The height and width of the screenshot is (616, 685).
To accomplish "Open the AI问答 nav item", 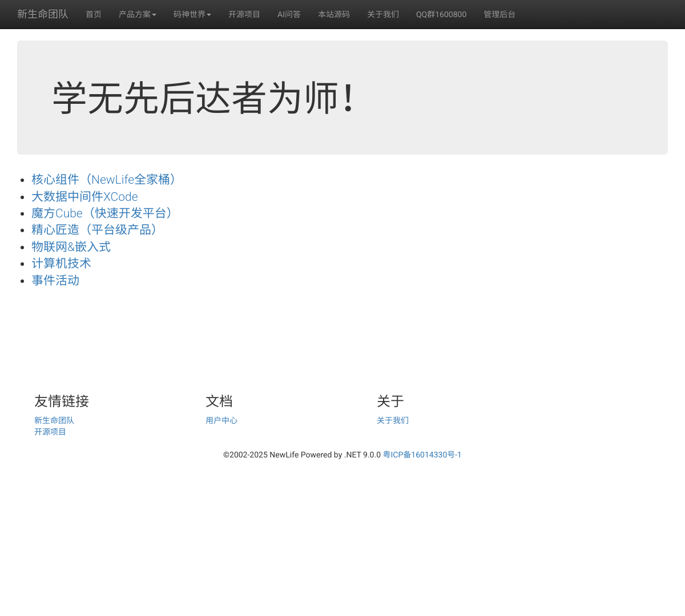I will 289,14.
